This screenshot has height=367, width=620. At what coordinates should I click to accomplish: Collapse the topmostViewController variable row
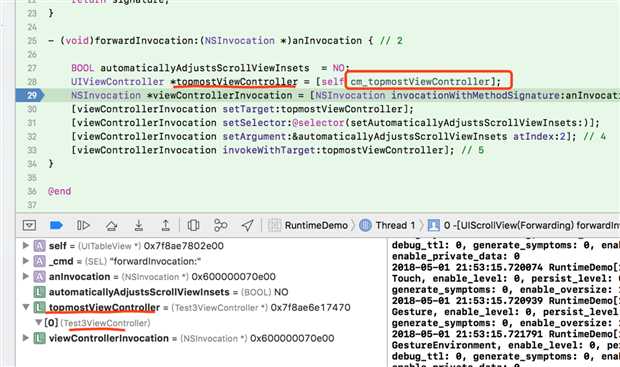click(26, 307)
